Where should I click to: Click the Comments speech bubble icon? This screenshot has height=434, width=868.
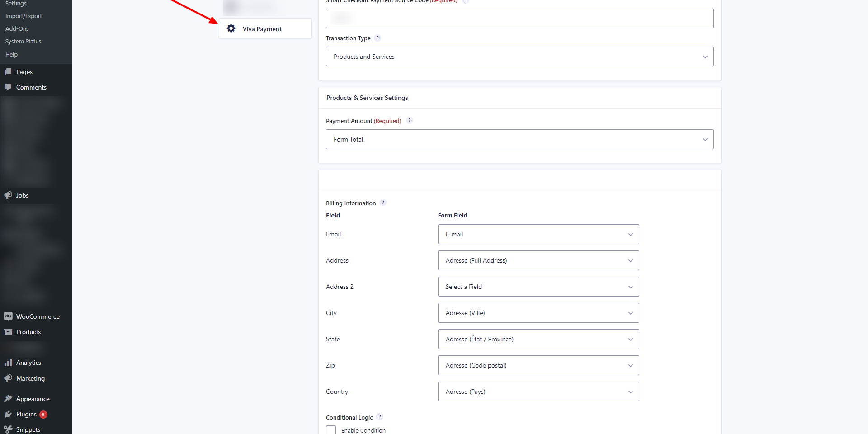click(x=8, y=87)
